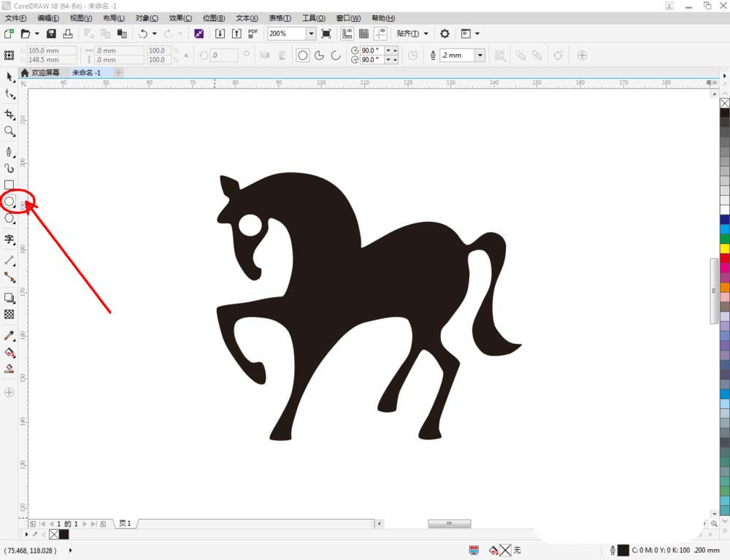Image resolution: width=730 pixels, height=560 pixels.
Task: Select the Transparency tool
Action: click(9, 315)
